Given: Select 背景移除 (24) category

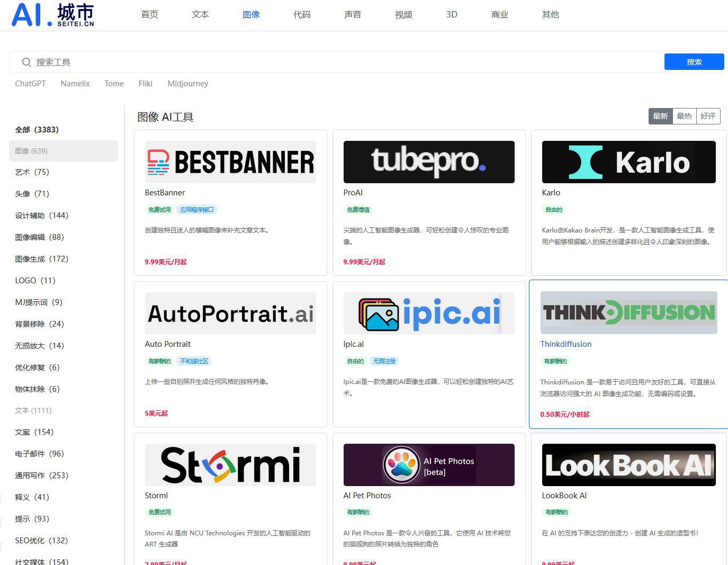Looking at the screenshot, I should [x=40, y=324].
